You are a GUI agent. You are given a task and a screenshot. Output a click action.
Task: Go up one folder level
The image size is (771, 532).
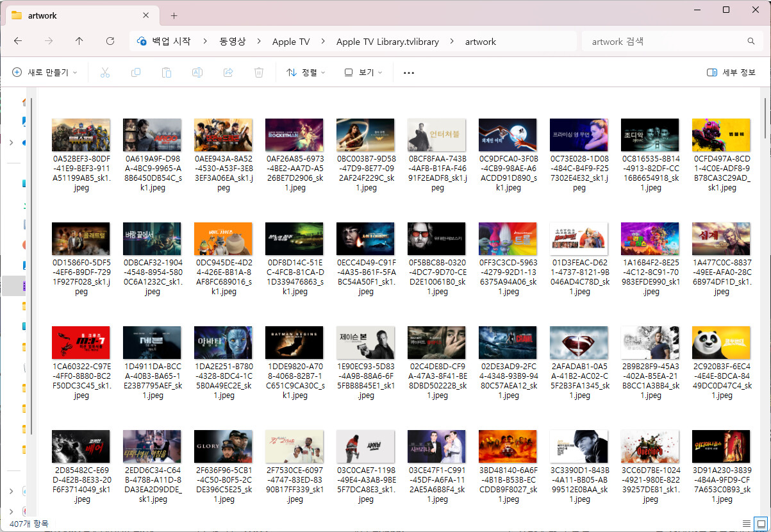[x=79, y=41]
